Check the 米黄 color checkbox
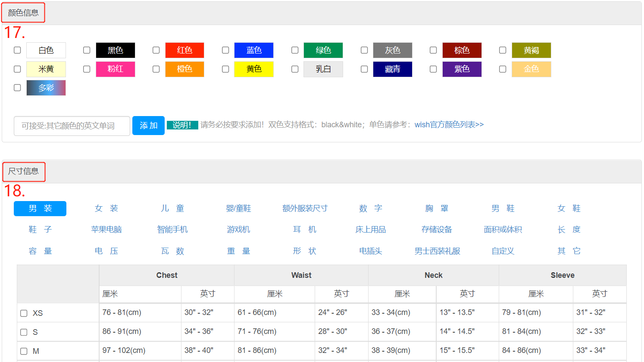644x362 pixels. [17, 69]
